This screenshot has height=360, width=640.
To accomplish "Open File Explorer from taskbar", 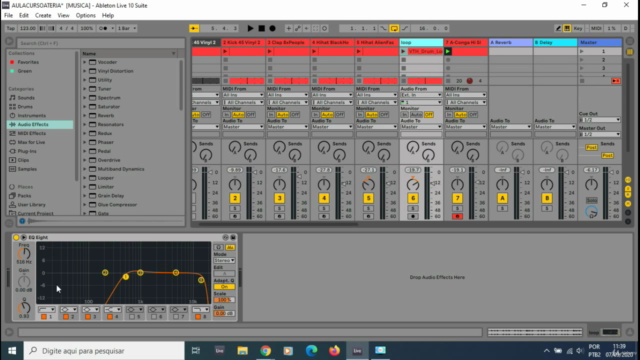I will pyautogui.click(x=242, y=351).
